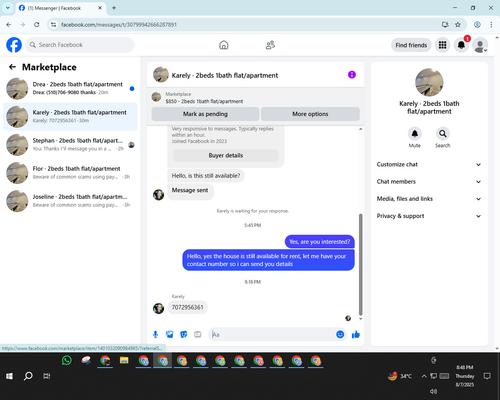The width and height of the screenshot is (500, 400).
Task: Open WhatsApp from the taskbar
Action: coord(67,360)
